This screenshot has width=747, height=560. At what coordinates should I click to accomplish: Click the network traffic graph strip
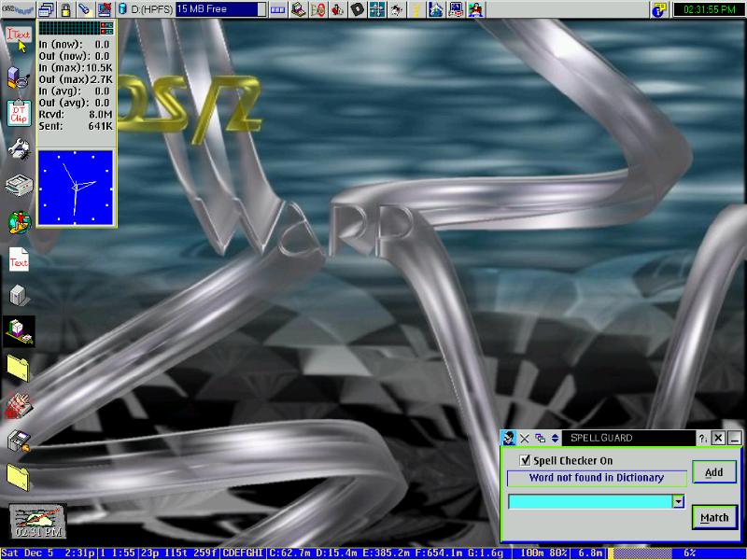77,28
